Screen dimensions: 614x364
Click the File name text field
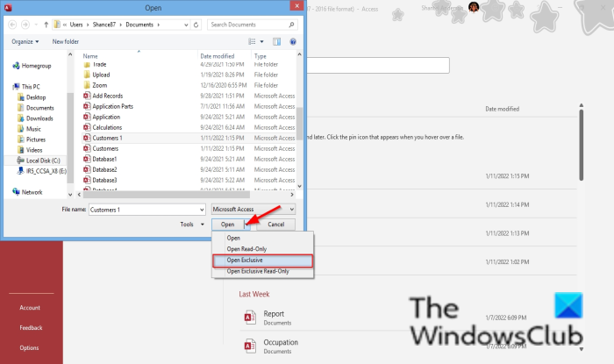coord(144,210)
